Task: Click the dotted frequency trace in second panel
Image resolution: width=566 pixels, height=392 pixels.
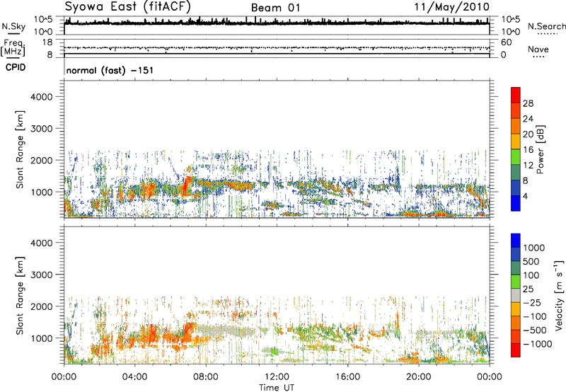Action: (x=277, y=47)
